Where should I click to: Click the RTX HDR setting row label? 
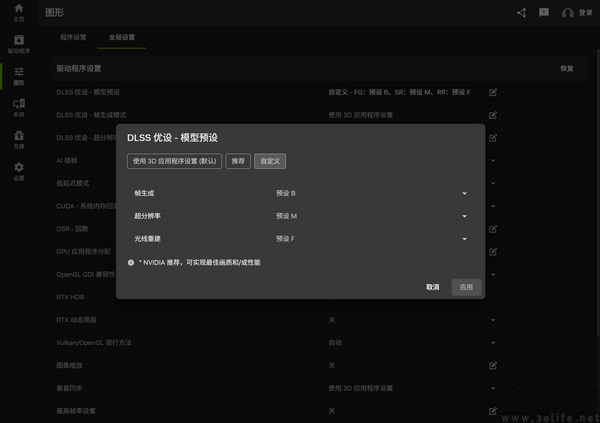(70, 297)
